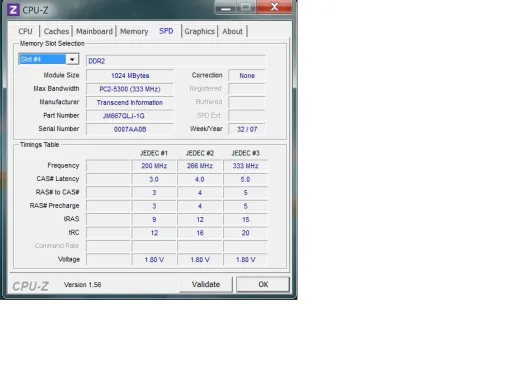The image size is (512, 384).
Task: Click the CPU-Z logo icon in title bar
Action: 13,10
